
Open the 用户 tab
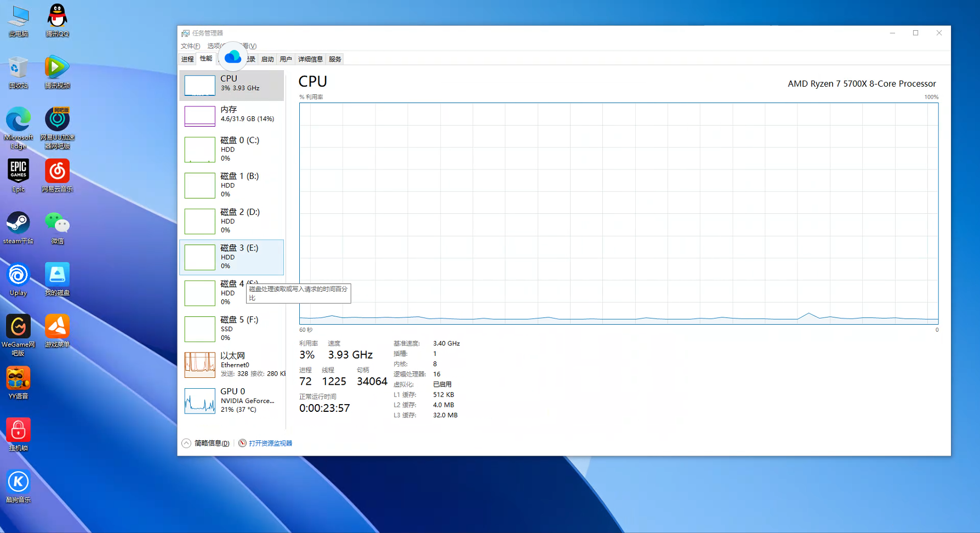point(286,59)
